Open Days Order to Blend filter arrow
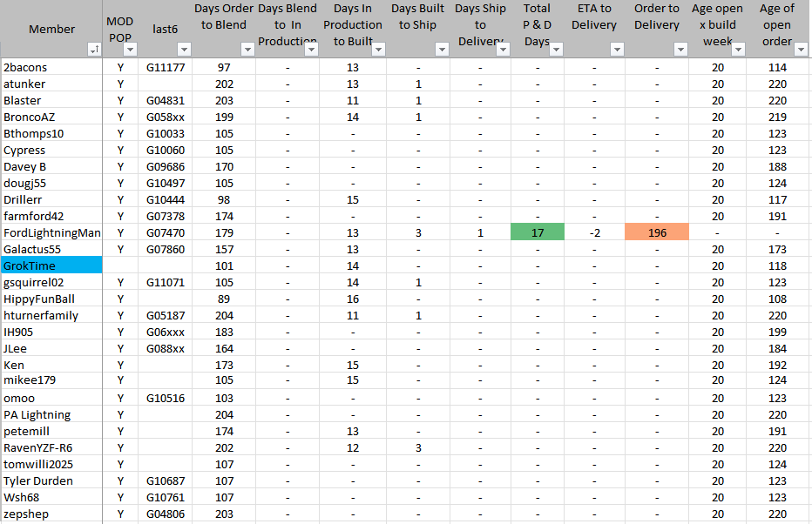 (x=247, y=50)
